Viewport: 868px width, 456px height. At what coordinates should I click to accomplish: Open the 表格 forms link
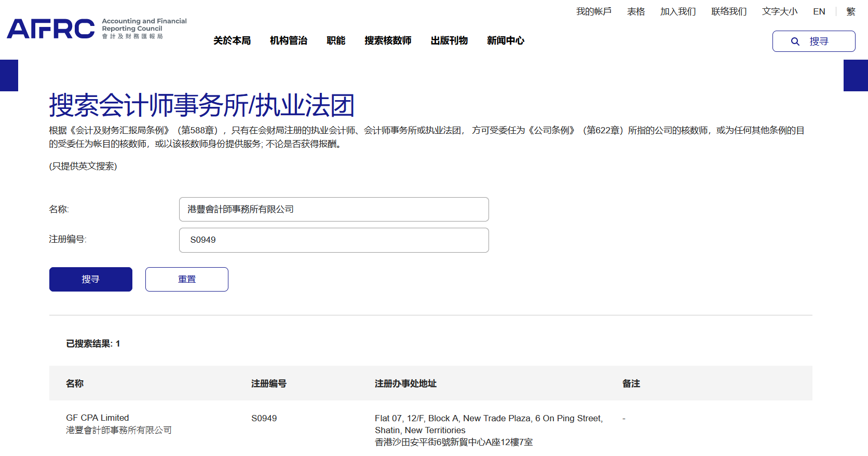[x=635, y=11]
